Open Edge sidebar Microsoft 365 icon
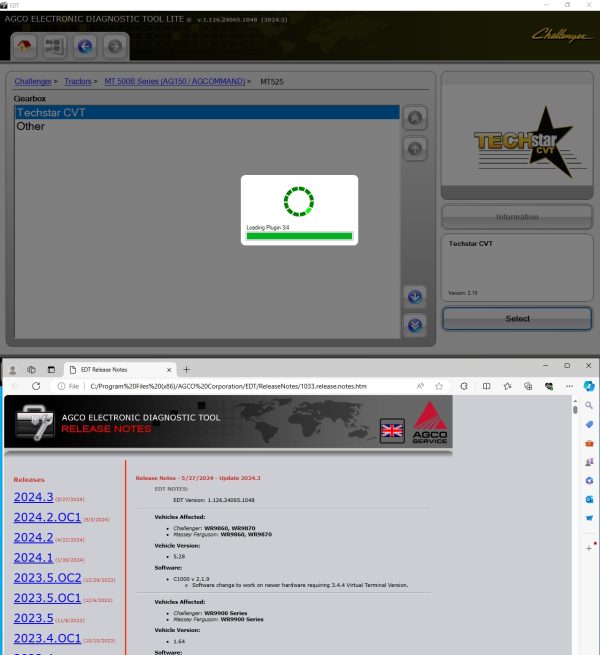This screenshot has width=600, height=655. tap(589, 481)
